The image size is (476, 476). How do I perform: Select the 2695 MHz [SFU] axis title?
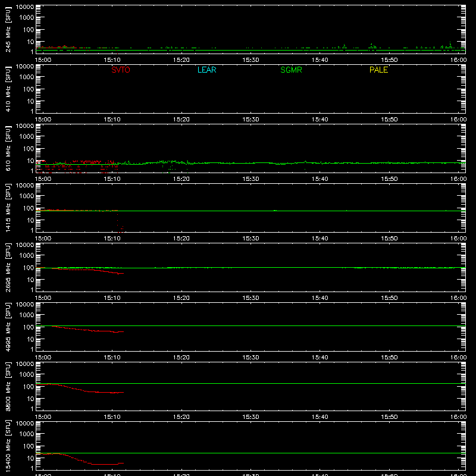(8, 267)
